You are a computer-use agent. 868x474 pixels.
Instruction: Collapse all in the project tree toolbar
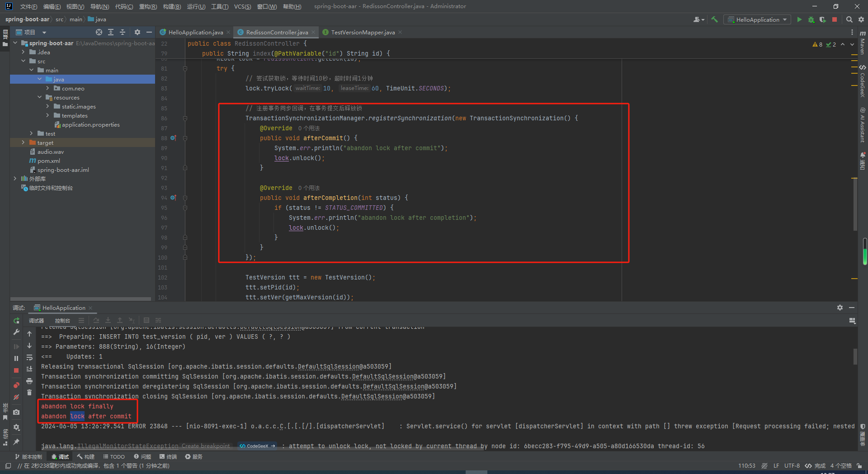[x=123, y=32]
